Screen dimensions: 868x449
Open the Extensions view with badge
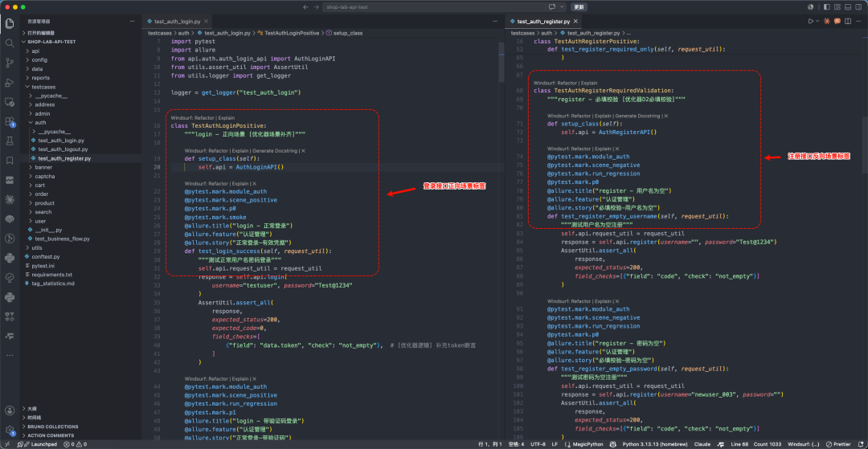pyautogui.click(x=10, y=121)
